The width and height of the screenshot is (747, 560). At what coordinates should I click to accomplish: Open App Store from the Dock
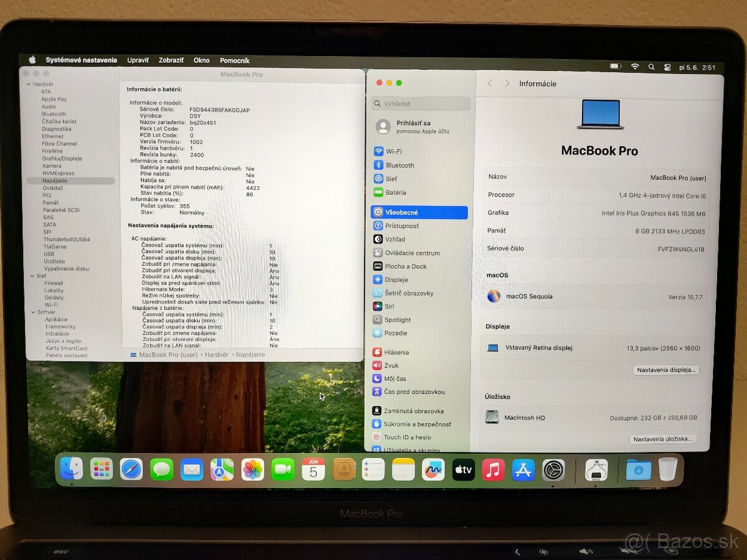point(524,469)
